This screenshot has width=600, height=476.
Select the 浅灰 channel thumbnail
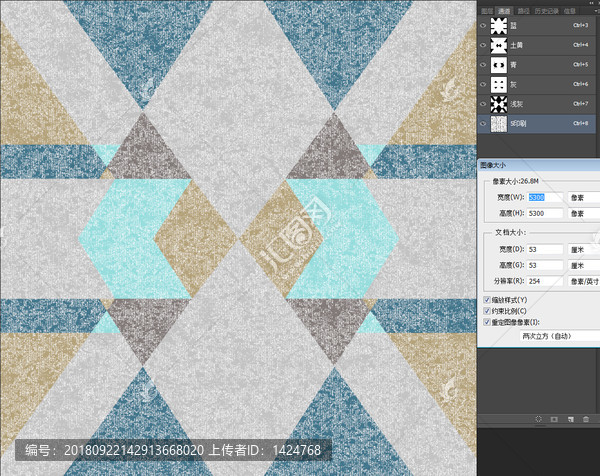[x=499, y=104]
